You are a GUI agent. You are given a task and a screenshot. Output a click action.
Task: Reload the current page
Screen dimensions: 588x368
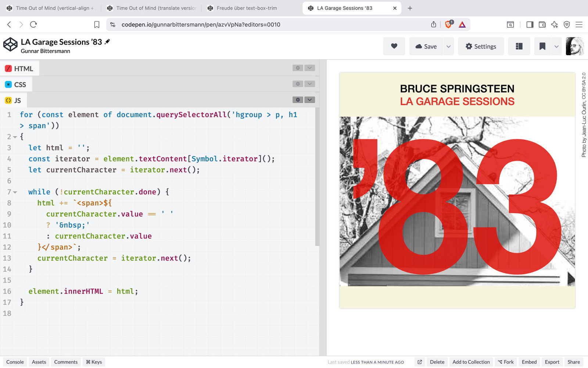33,24
